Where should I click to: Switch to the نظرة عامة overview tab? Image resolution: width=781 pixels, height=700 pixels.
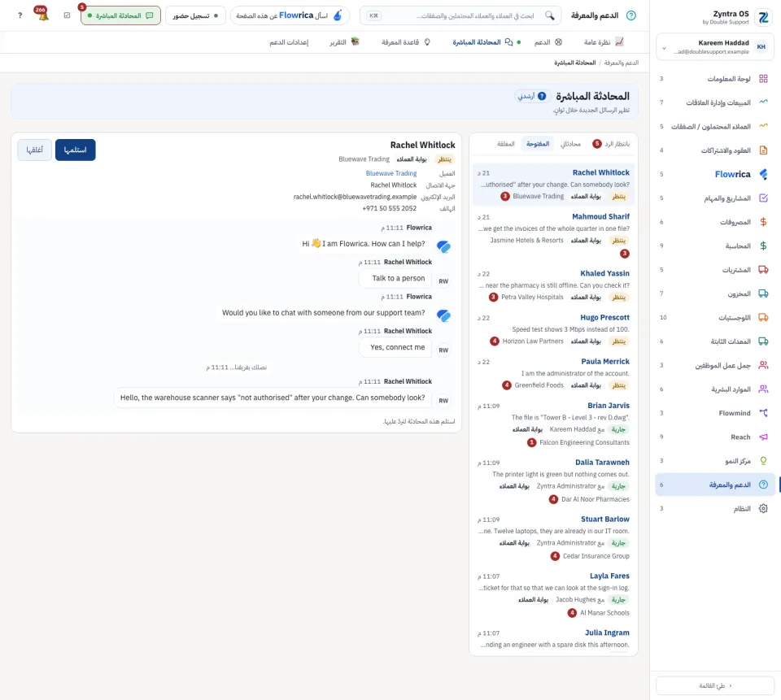click(x=604, y=42)
